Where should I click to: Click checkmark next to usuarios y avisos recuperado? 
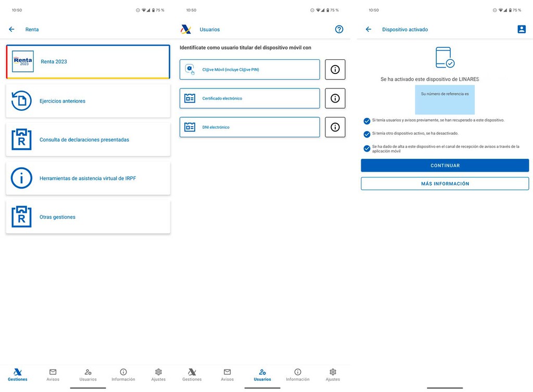point(367,121)
